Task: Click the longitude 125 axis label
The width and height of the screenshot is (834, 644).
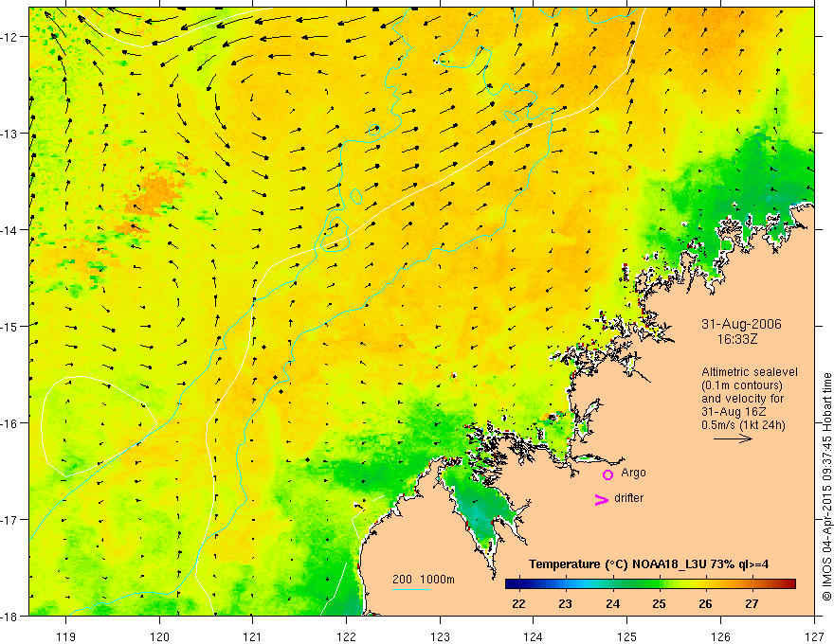Action: coord(626,636)
